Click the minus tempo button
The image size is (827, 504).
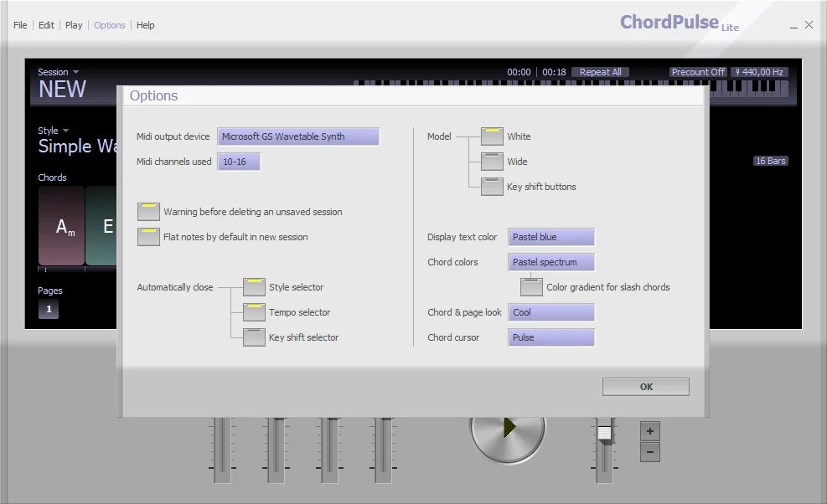650,452
